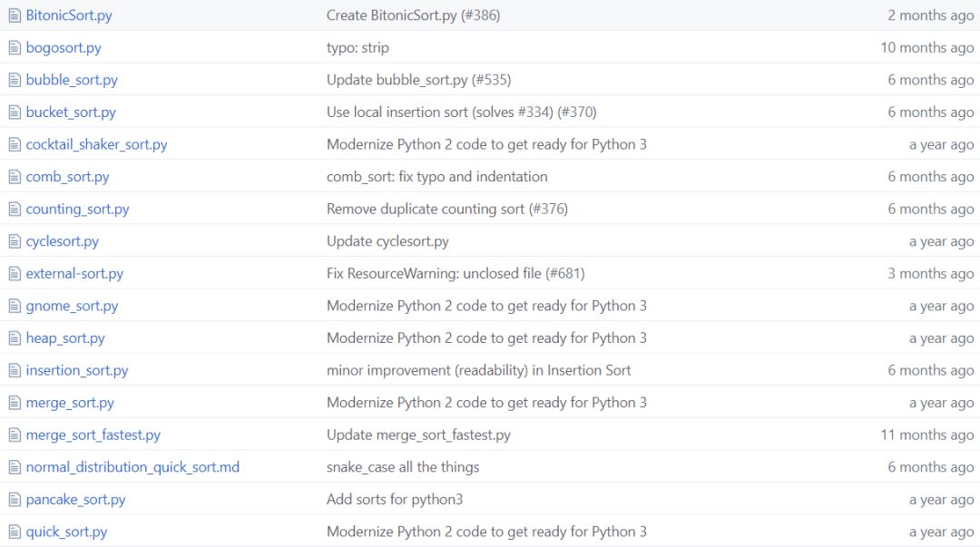The height and width of the screenshot is (547, 980).
Task: Click the file icon next to cyclesort.py
Action: (14, 241)
